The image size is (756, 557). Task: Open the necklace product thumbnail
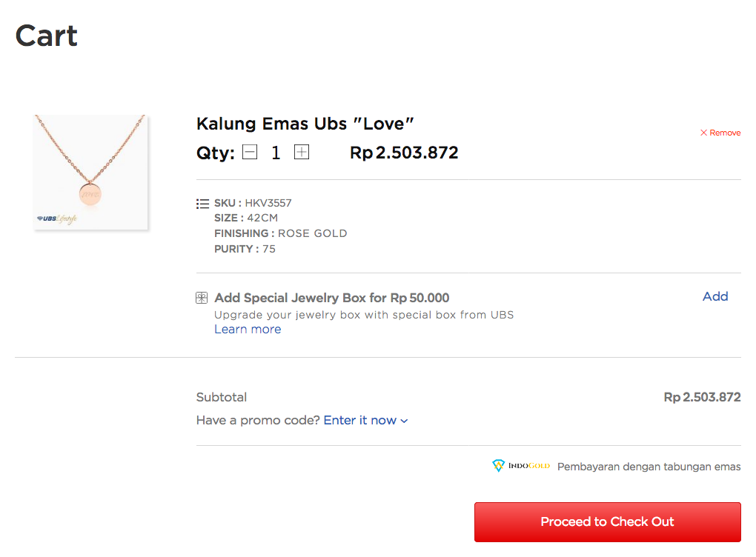[91, 172]
